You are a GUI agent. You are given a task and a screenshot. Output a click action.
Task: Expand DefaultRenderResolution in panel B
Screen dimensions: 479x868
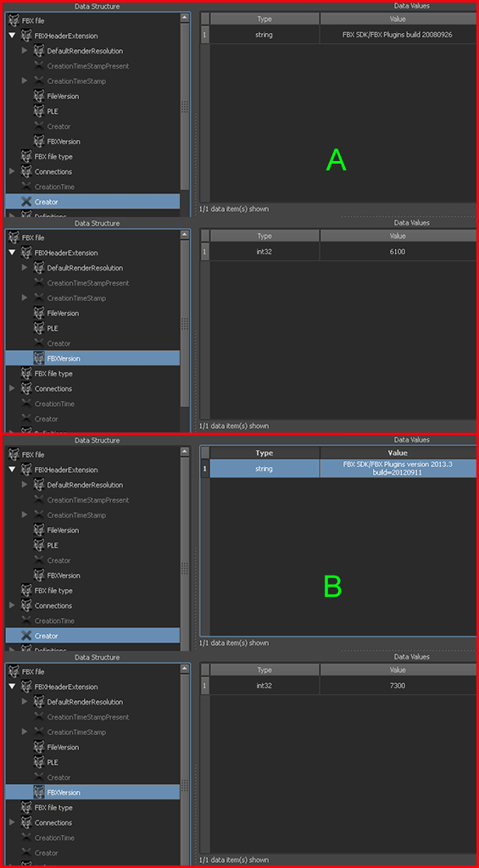click(25, 484)
